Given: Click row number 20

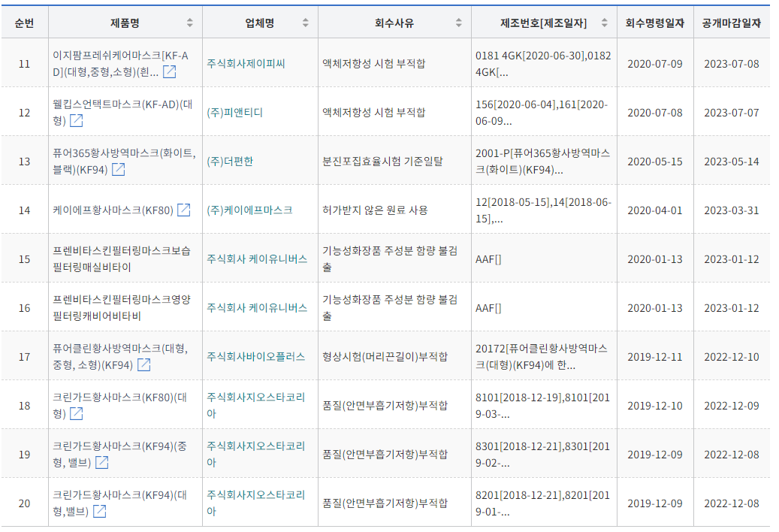Looking at the screenshot, I should [24, 503].
